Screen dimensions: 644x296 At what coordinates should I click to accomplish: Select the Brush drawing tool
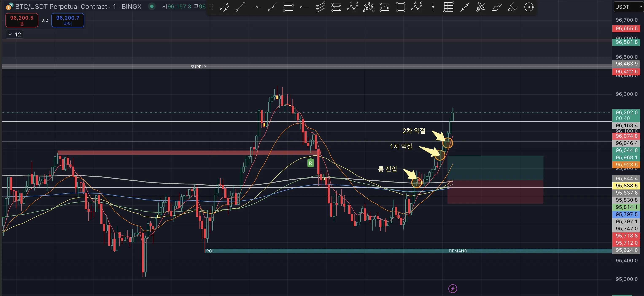tap(497, 7)
